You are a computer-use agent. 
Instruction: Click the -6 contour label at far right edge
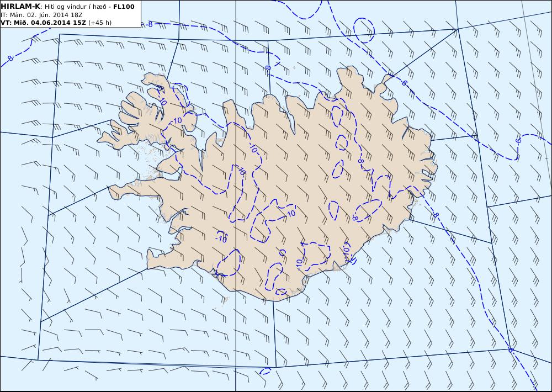click(x=518, y=141)
